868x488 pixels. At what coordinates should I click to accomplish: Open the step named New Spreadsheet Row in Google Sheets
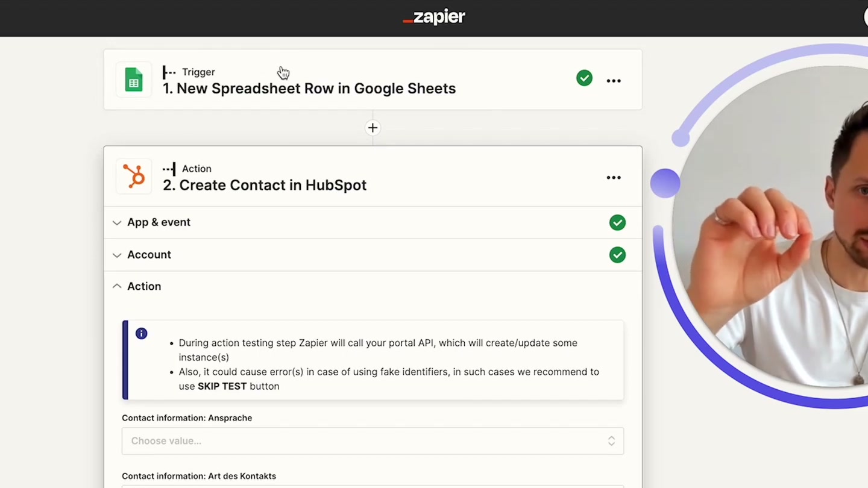309,88
